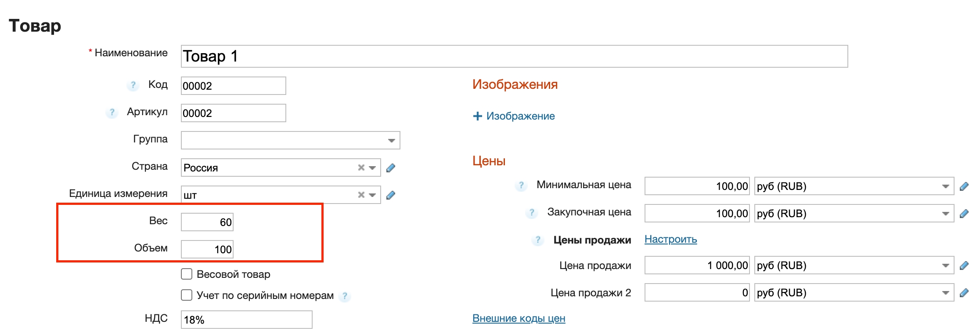Expand the Группа dropdown
980x335 pixels.
[x=391, y=141]
